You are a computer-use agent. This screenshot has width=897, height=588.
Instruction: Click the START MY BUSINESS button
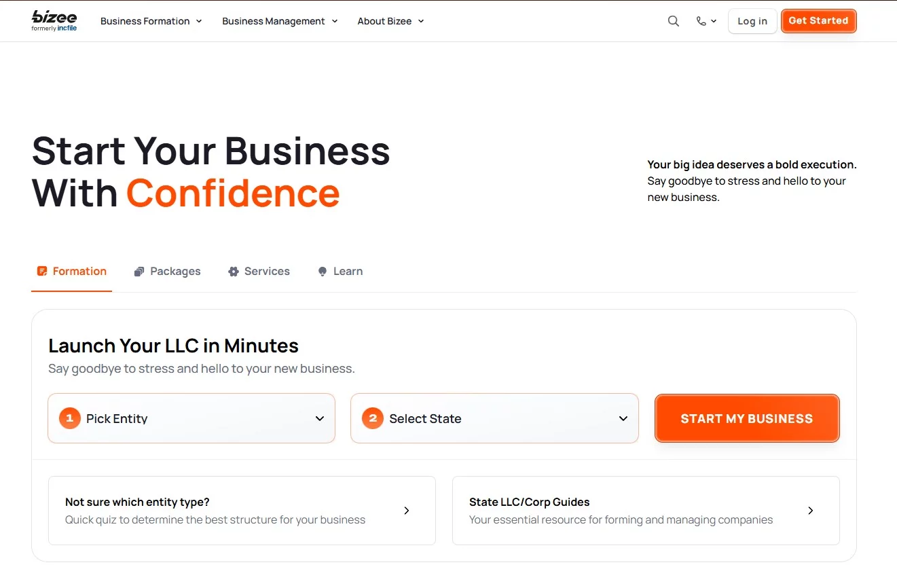[x=746, y=418]
